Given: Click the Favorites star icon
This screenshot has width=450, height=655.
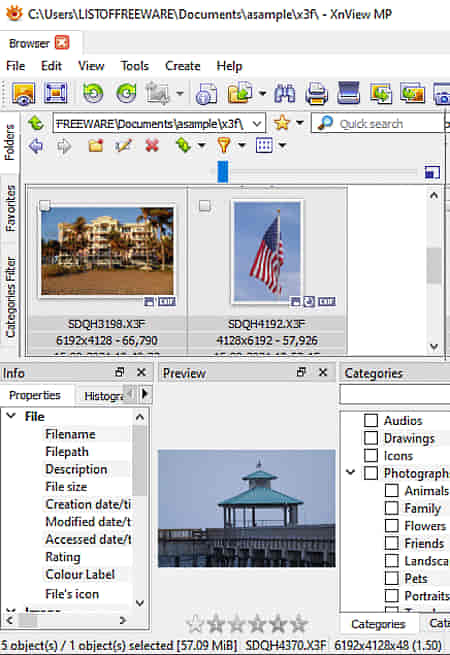Looking at the screenshot, I should point(282,123).
